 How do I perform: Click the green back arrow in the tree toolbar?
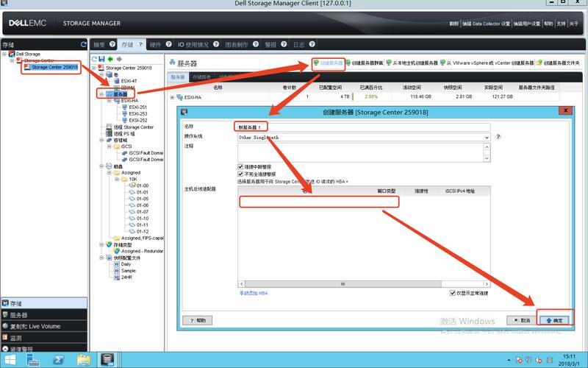pyautogui.click(x=110, y=59)
